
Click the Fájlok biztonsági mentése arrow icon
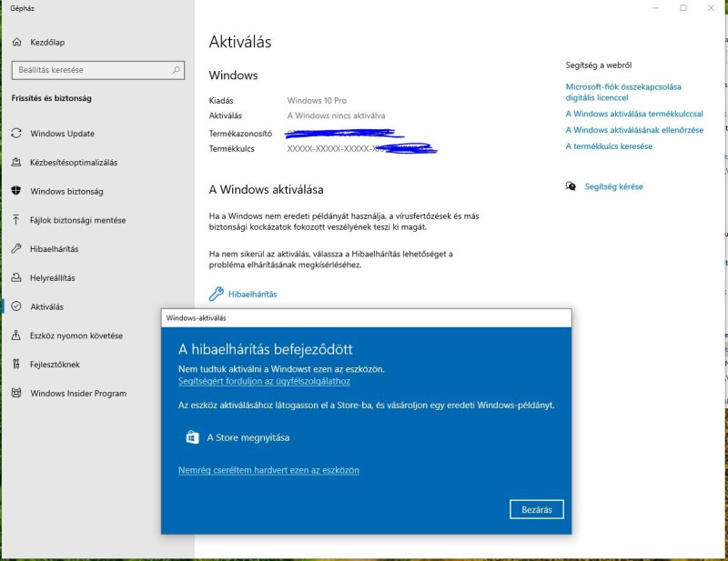coord(16,219)
